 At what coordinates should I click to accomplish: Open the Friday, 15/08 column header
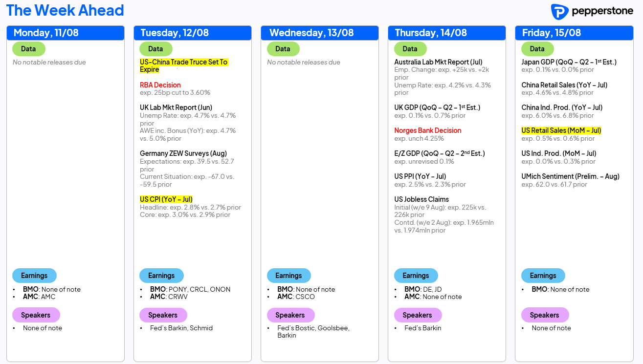coord(574,33)
